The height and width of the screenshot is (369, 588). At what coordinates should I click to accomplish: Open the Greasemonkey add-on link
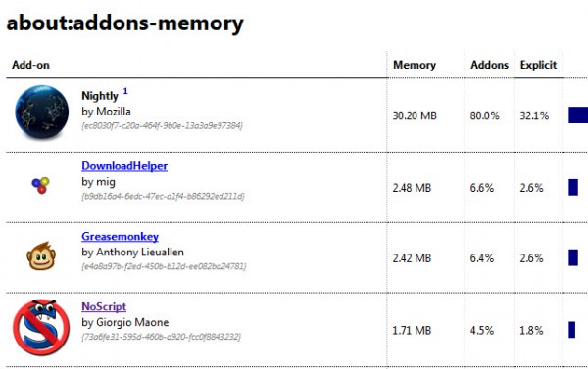120,237
